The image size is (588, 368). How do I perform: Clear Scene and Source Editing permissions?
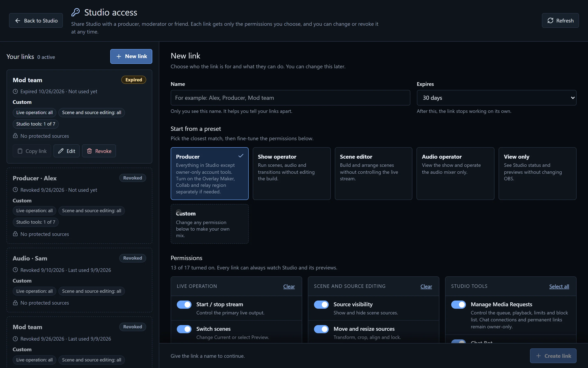tap(426, 286)
